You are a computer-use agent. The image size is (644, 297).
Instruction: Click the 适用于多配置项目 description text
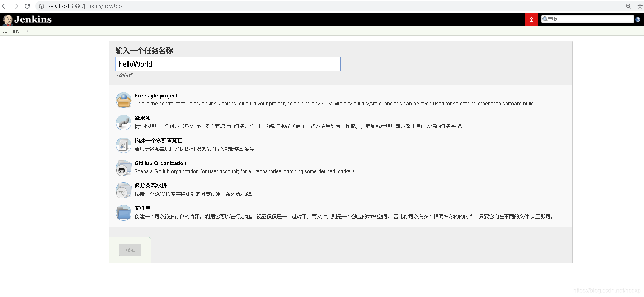(x=195, y=149)
